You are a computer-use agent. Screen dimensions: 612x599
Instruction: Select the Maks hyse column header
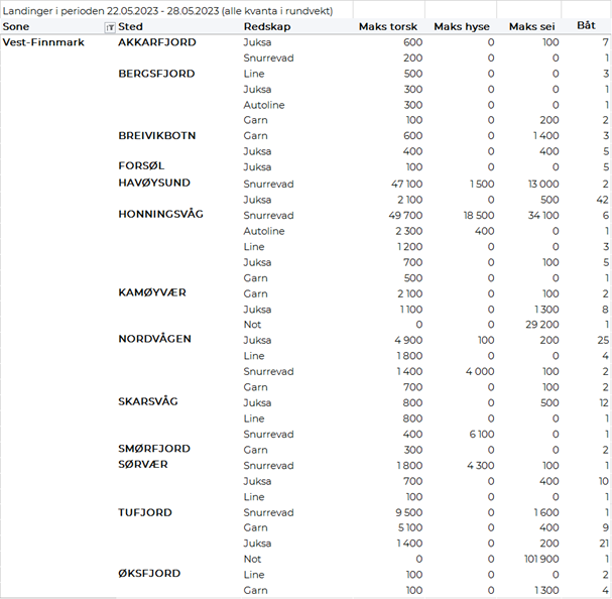click(x=463, y=27)
